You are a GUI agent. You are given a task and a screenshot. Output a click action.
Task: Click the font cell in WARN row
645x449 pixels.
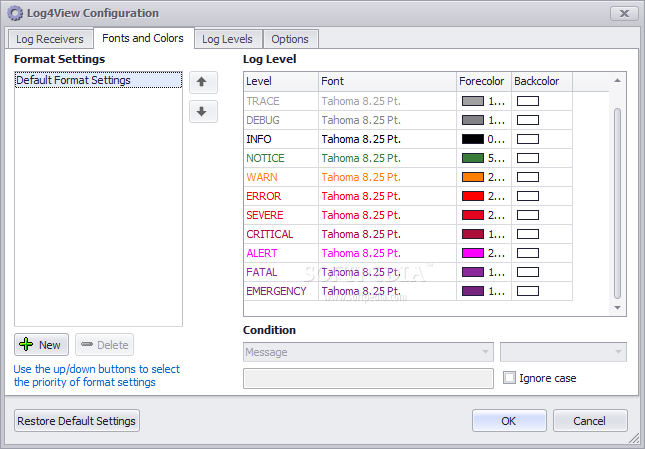pos(387,177)
